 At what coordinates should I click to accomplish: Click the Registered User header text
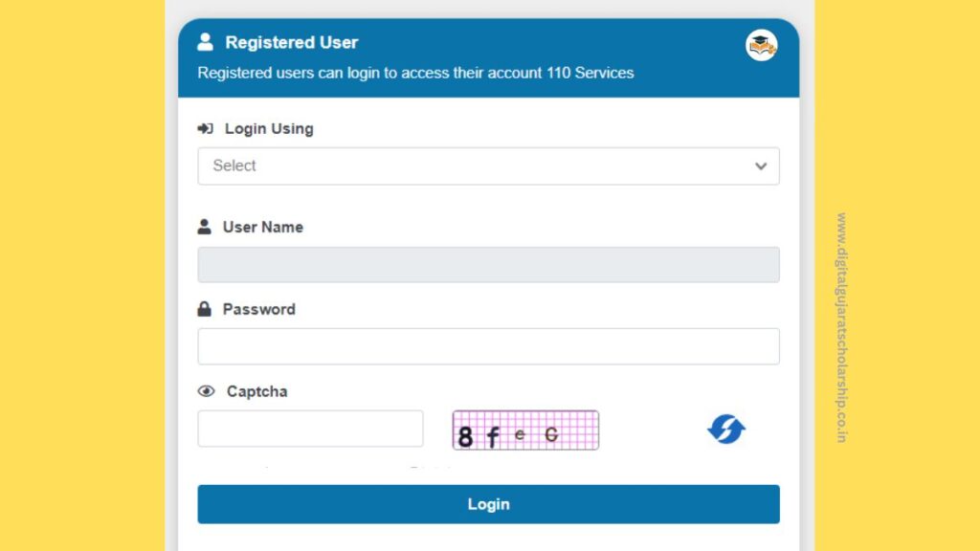coord(291,41)
